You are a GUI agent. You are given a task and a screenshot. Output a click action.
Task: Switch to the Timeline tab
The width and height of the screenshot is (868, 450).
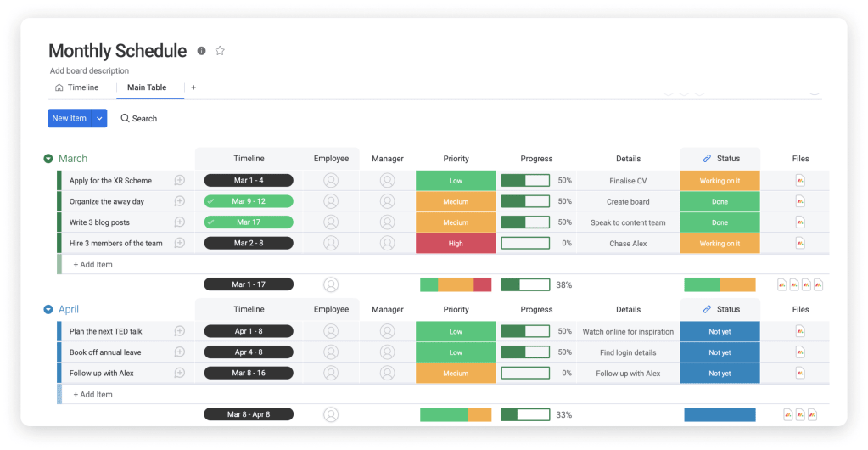coord(76,87)
